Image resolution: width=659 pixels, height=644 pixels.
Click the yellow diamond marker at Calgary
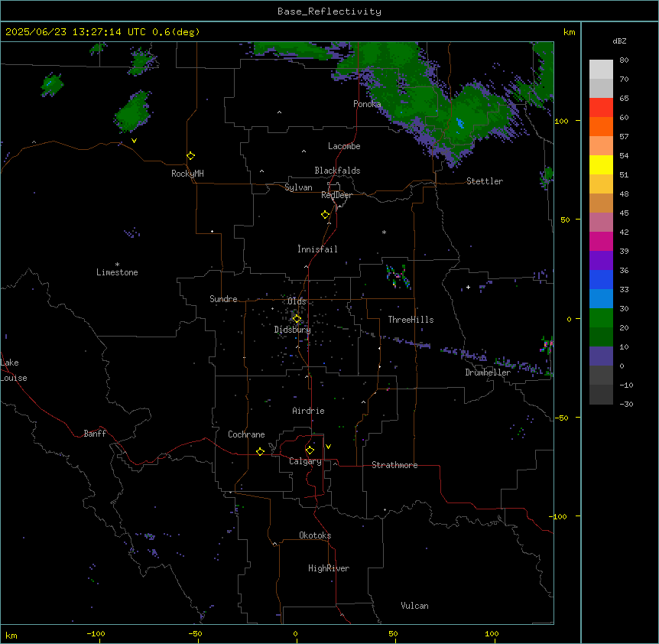(x=310, y=450)
